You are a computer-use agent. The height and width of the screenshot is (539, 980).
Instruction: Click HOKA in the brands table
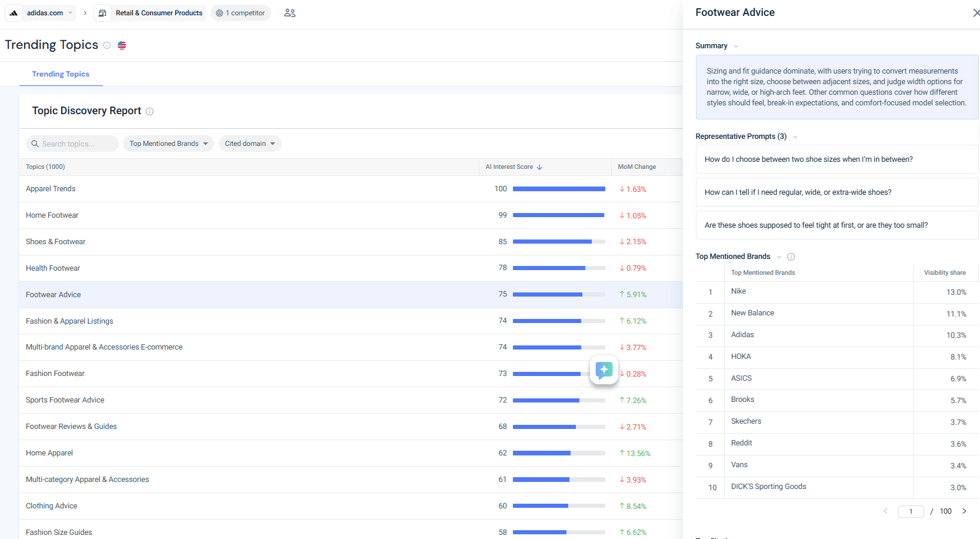click(741, 357)
